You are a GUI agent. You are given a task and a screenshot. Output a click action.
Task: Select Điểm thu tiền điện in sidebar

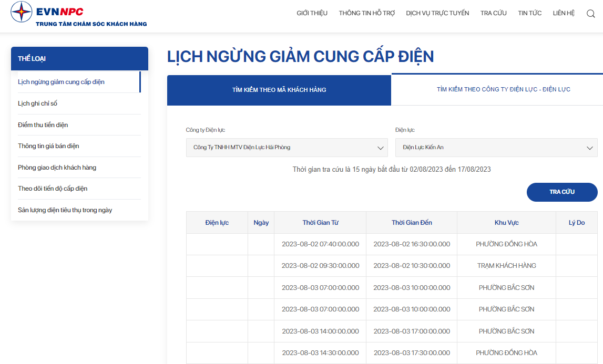[x=43, y=125]
